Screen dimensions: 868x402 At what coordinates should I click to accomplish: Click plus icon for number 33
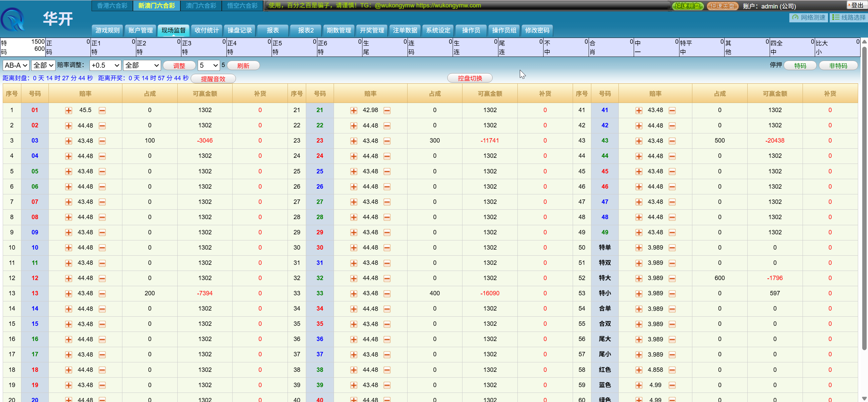[354, 294]
